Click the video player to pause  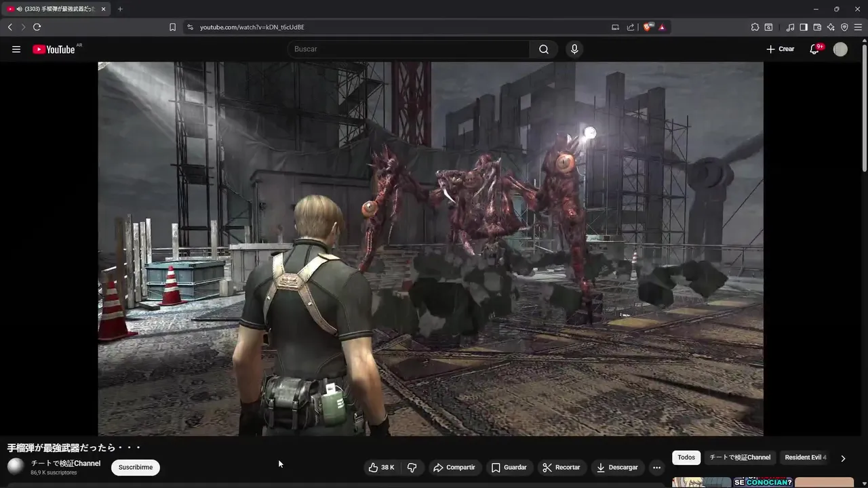coord(431,248)
